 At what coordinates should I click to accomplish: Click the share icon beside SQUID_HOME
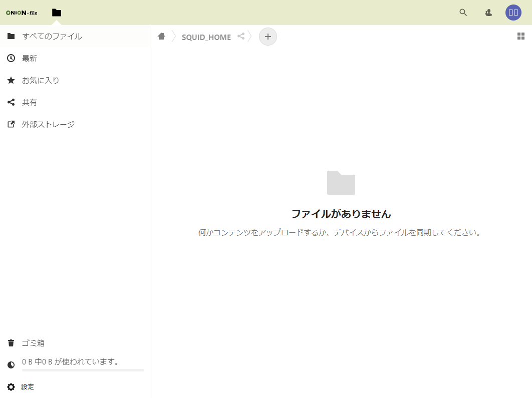tap(241, 36)
